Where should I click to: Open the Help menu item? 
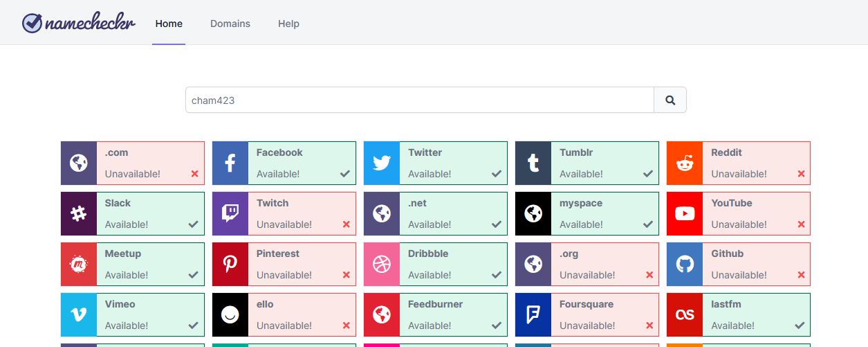point(288,24)
